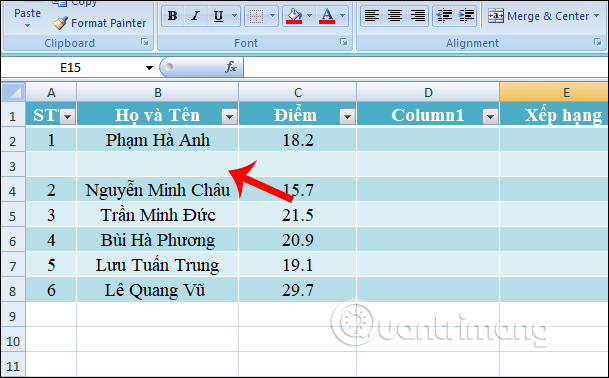Open underline style dropdown arrow

[x=234, y=16]
